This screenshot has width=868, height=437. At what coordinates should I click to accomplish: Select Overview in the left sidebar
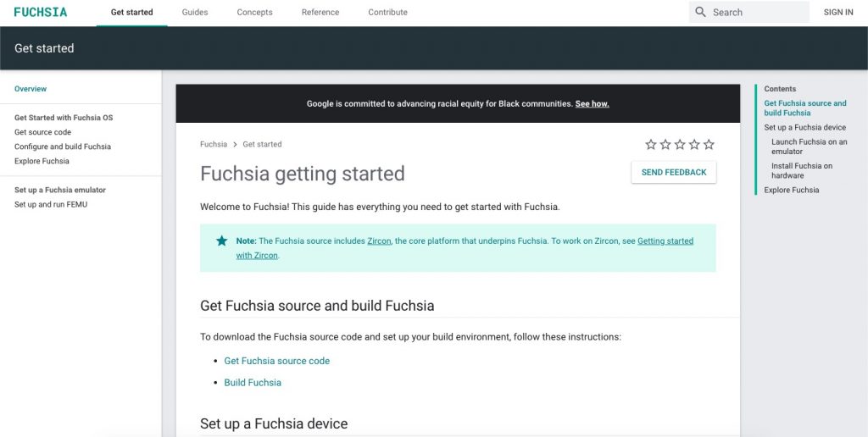[x=31, y=89]
